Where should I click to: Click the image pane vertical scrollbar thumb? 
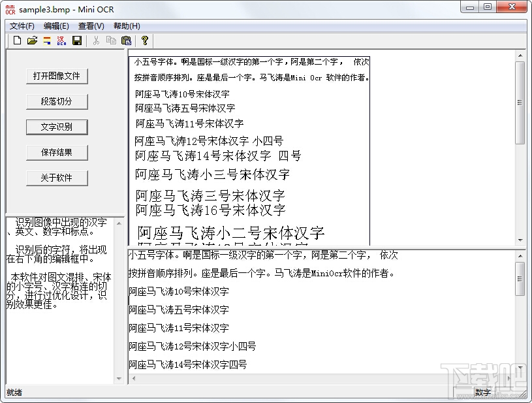coord(520,103)
